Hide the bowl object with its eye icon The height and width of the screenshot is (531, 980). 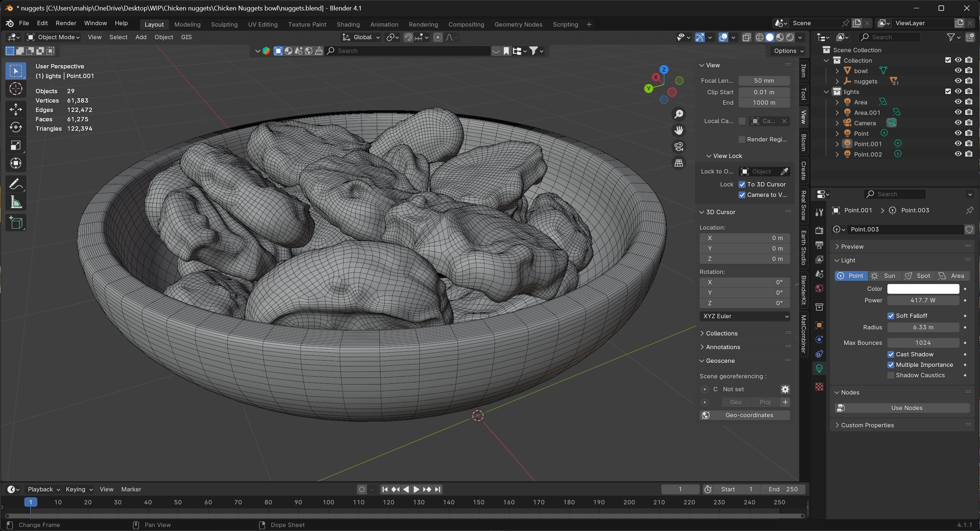click(x=958, y=71)
